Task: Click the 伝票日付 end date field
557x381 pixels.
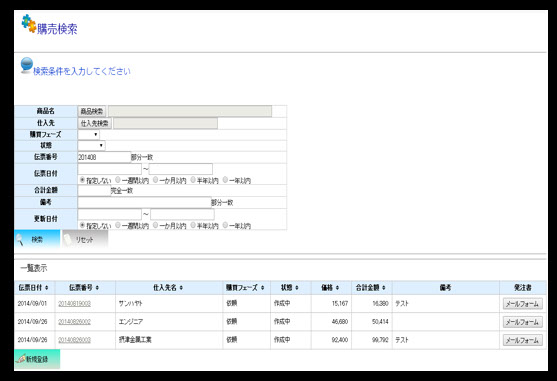Action: [181, 169]
